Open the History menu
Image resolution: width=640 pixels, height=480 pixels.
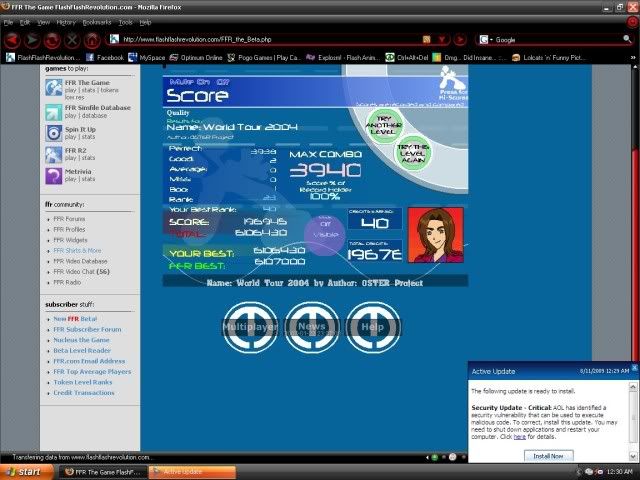click(x=66, y=21)
